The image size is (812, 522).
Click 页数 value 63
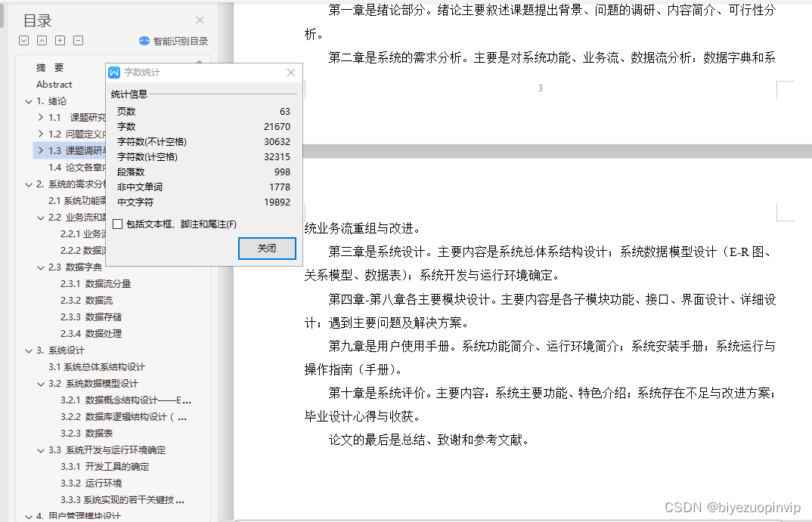tap(285, 111)
